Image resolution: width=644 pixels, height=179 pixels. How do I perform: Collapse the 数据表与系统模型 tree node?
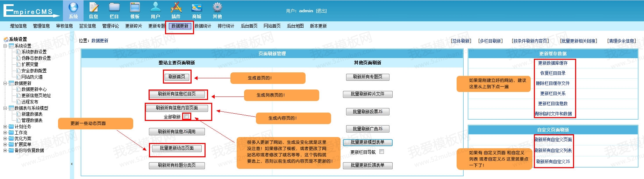[x=5, y=108]
